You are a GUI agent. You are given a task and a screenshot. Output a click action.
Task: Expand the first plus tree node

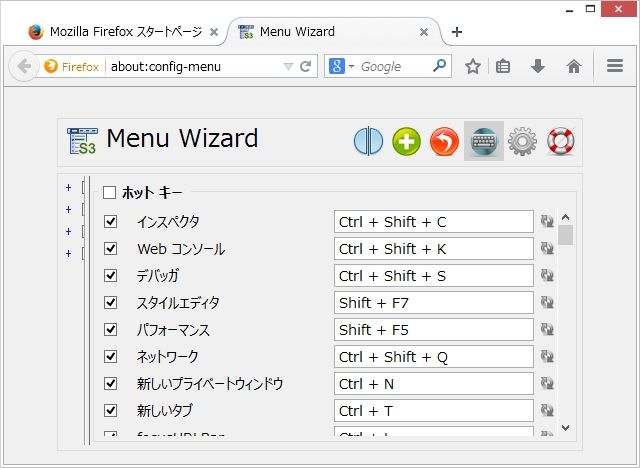(69, 187)
